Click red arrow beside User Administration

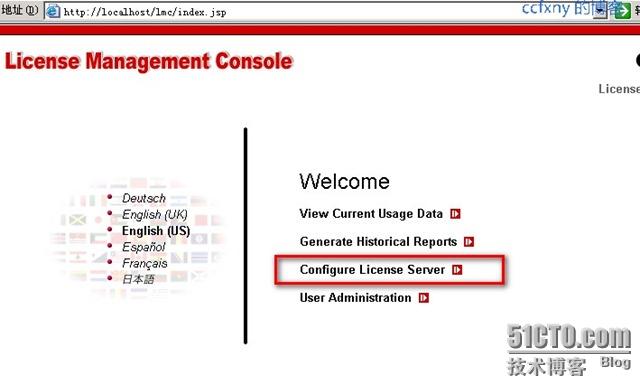click(424, 298)
